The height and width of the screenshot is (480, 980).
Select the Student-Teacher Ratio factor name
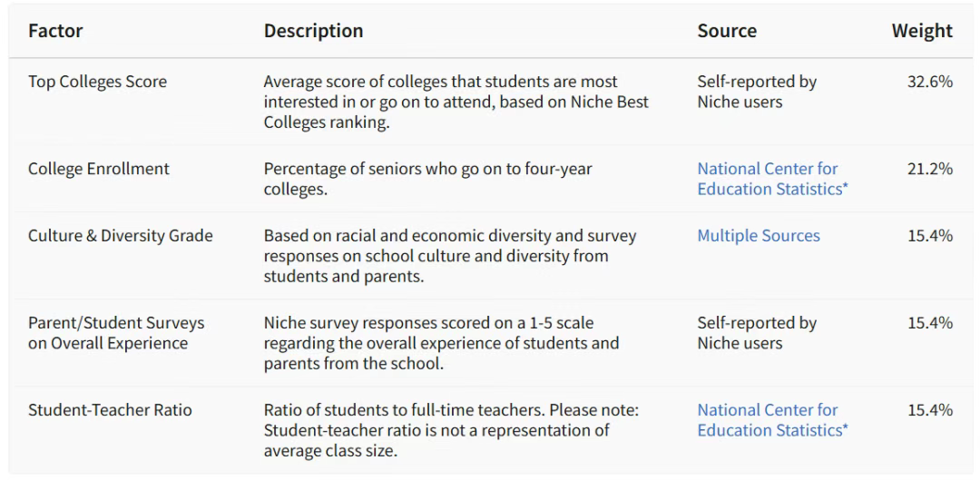[110, 410]
